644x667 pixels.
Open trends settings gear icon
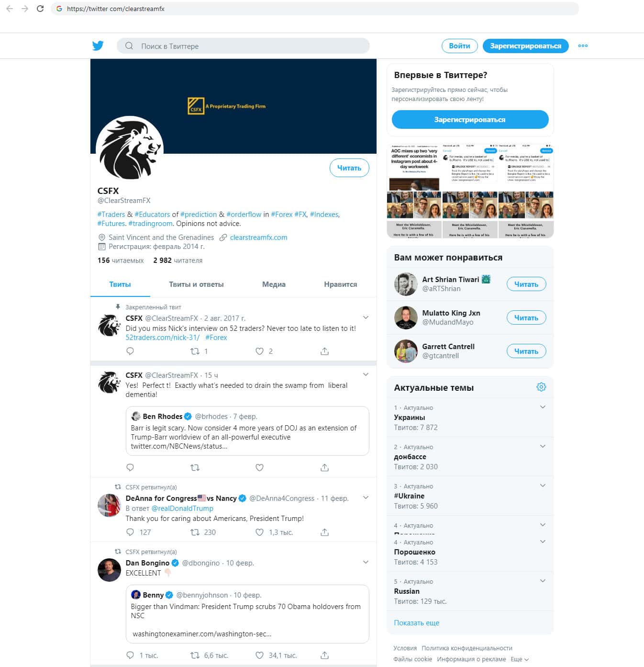point(541,387)
